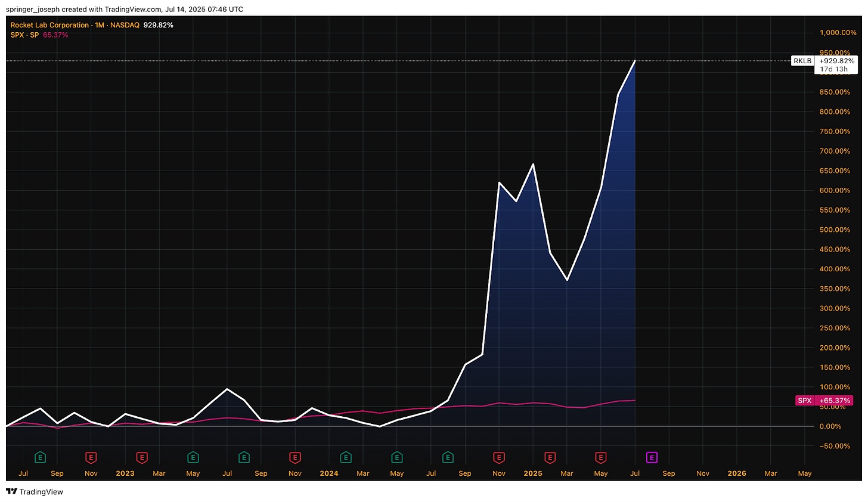Click the −50.00% axis value
The height and width of the screenshot is (502, 868).
835,446
